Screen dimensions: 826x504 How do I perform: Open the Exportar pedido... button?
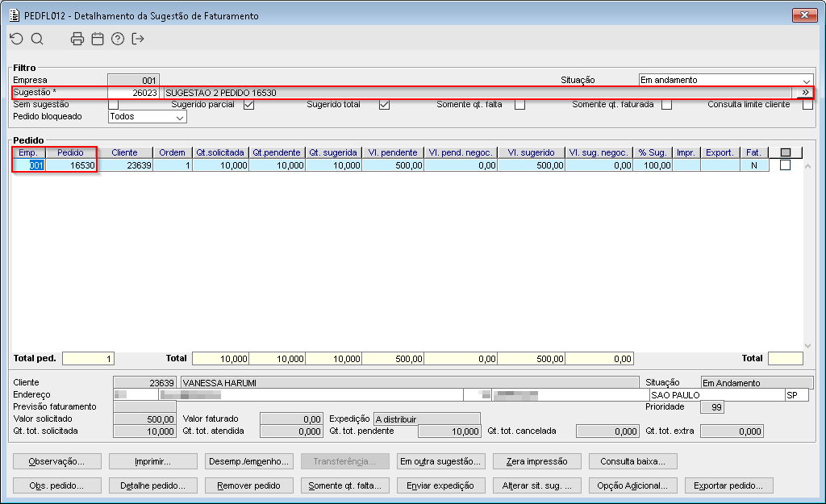[x=728, y=485]
